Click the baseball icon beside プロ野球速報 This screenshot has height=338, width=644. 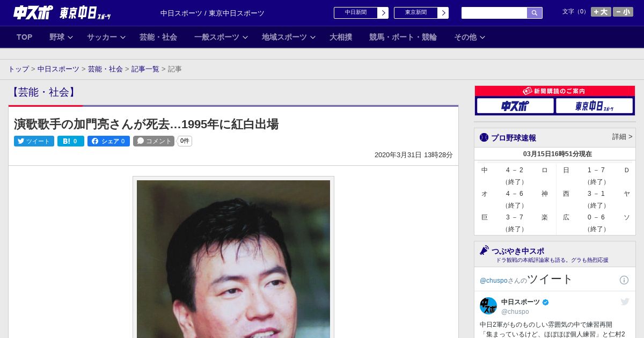coord(484,137)
